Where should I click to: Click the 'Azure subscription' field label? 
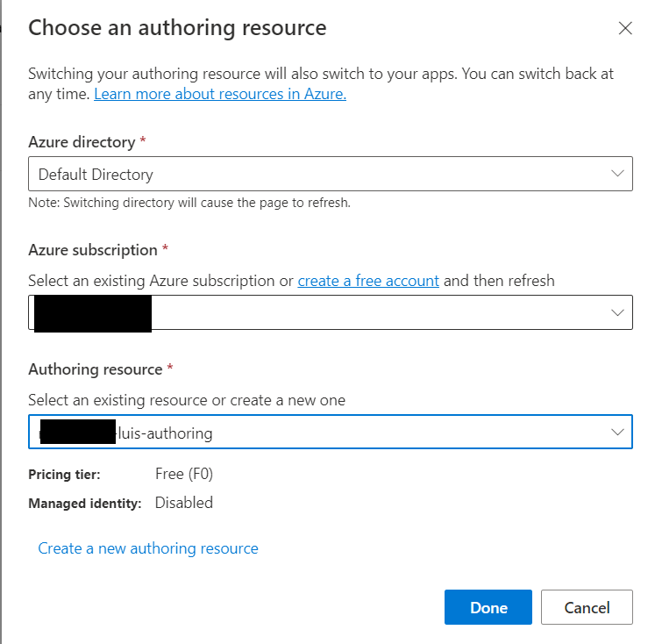(93, 250)
